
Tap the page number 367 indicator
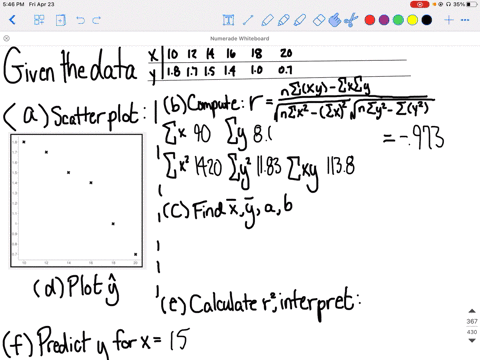coord(472,321)
